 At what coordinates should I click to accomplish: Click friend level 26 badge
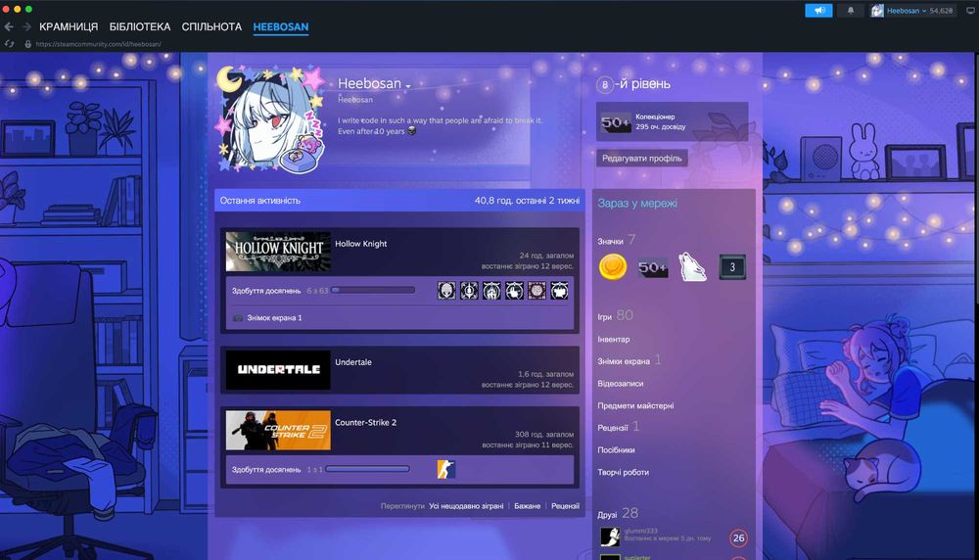tap(738, 537)
